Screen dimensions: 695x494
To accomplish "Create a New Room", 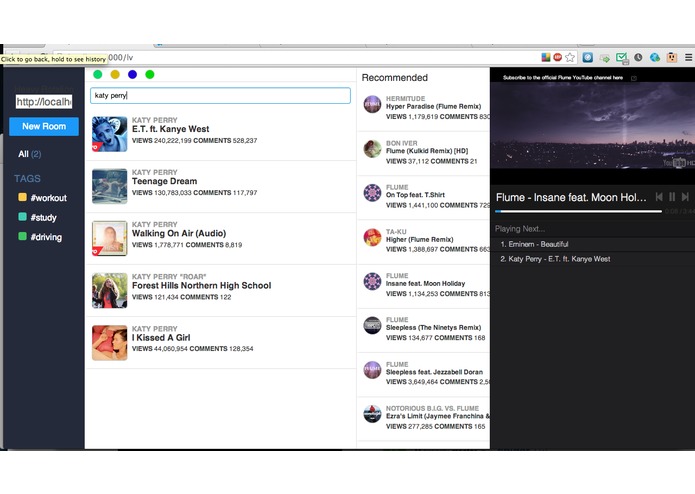I will coord(44,126).
